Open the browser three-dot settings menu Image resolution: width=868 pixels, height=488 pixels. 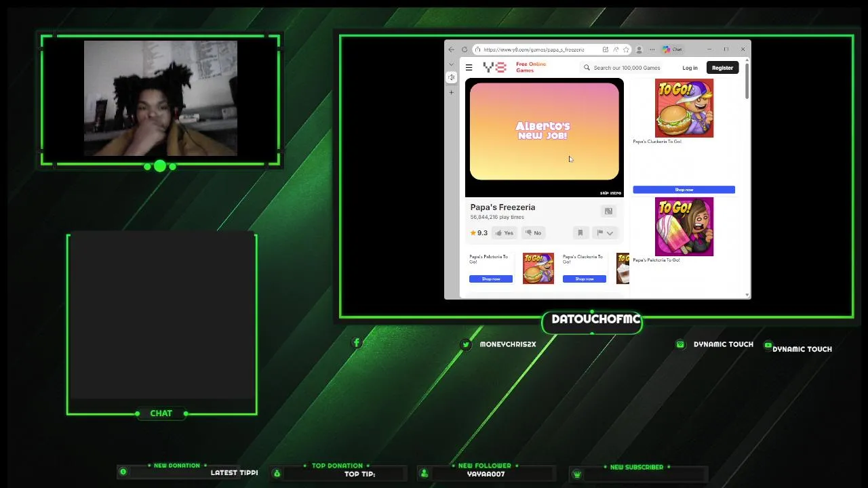click(x=652, y=49)
